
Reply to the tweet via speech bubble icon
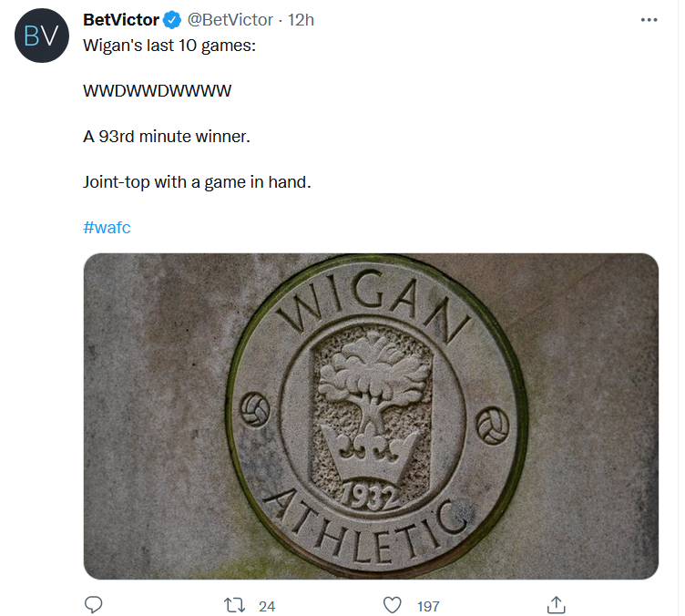coord(93,604)
